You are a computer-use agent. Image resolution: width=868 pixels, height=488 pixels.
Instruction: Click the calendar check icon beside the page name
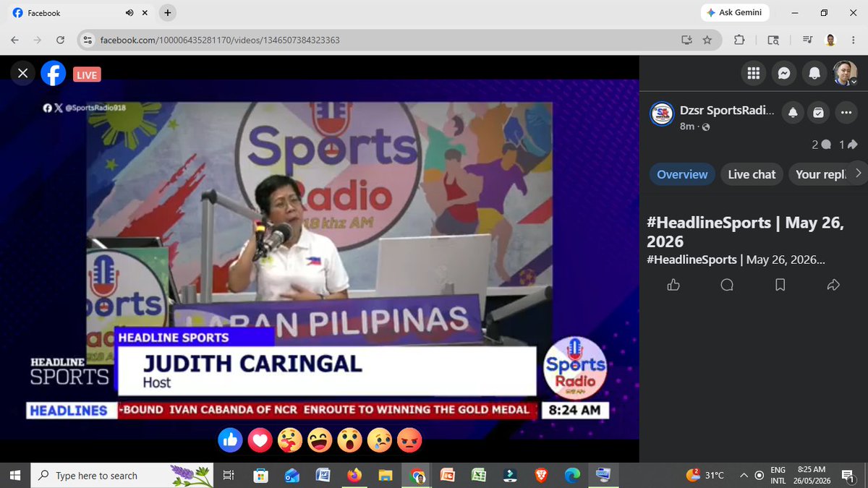(x=818, y=113)
